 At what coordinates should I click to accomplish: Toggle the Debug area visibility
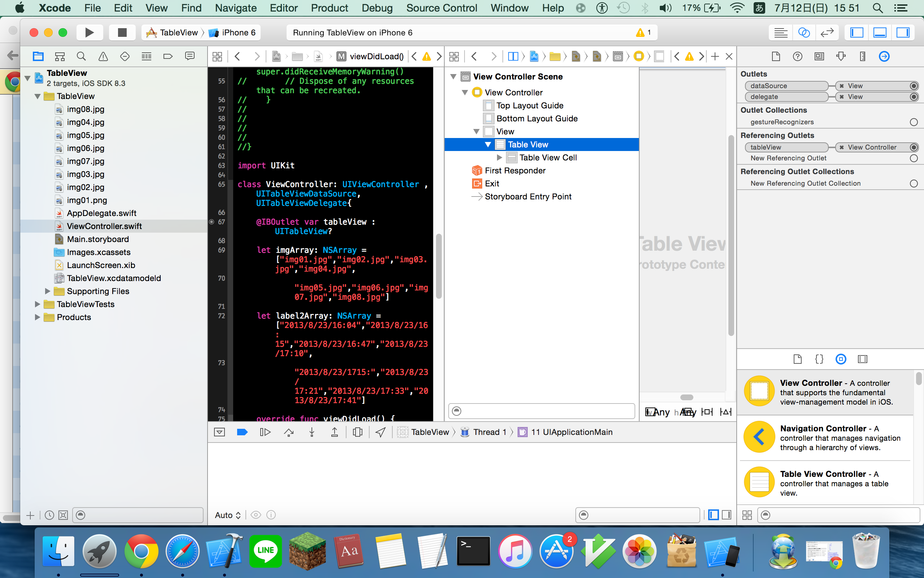point(880,33)
